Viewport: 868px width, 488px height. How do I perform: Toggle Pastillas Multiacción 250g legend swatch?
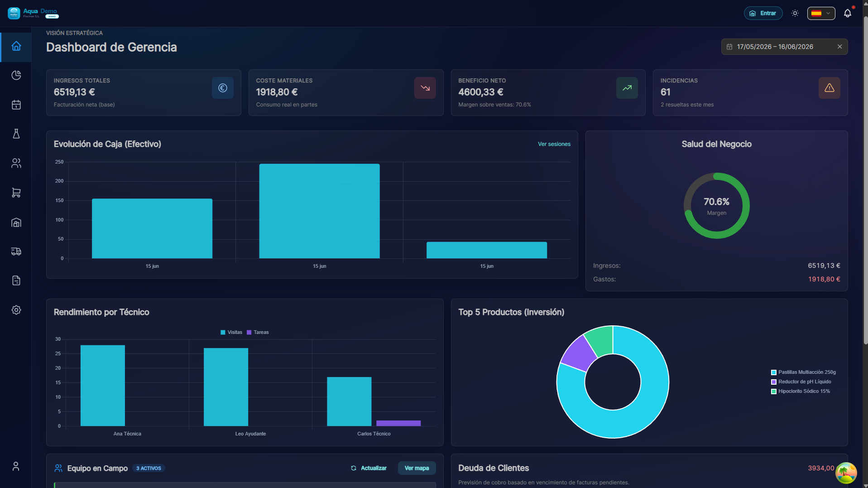pos(774,372)
